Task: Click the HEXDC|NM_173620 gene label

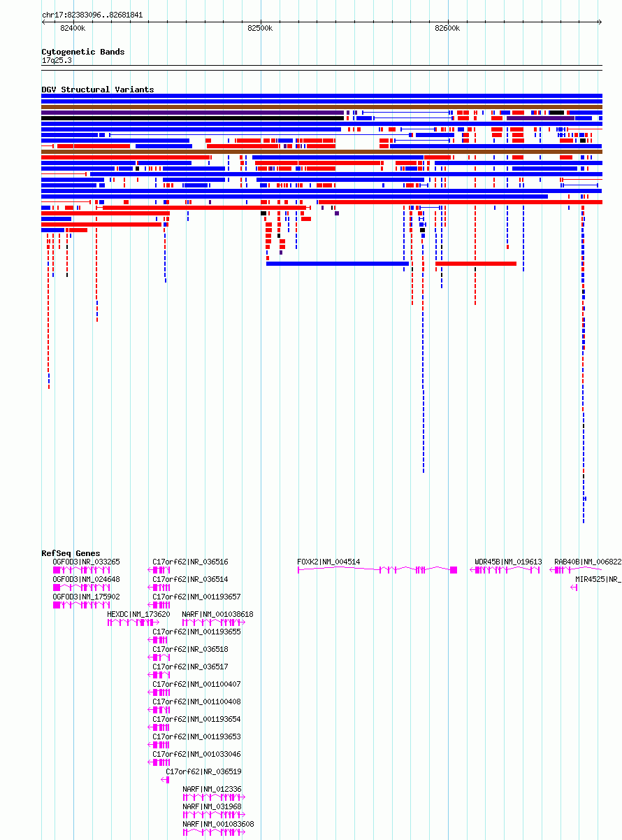Action: [138, 614]
